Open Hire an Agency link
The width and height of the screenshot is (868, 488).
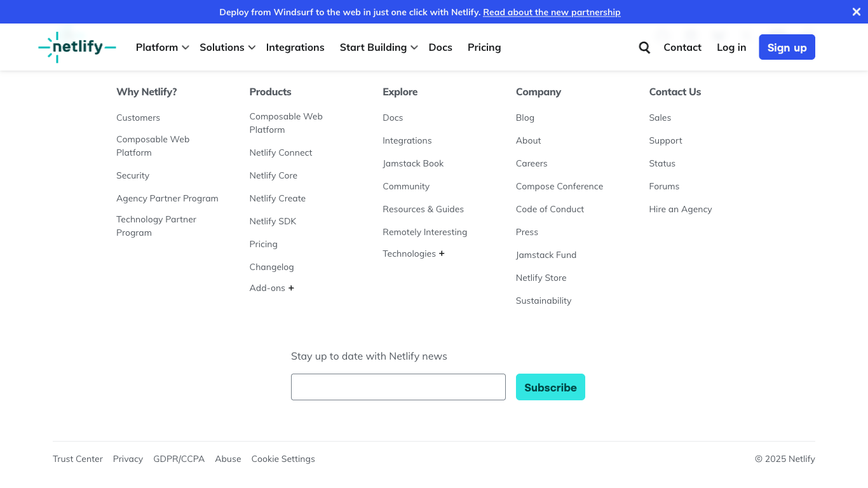(681, 209)
